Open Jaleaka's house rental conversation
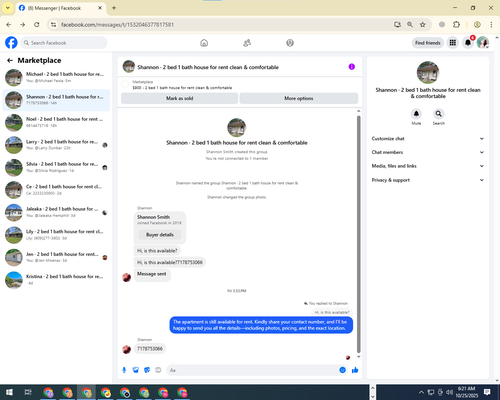The height and width of the screenshot is (400, 500). click(56, 212)
